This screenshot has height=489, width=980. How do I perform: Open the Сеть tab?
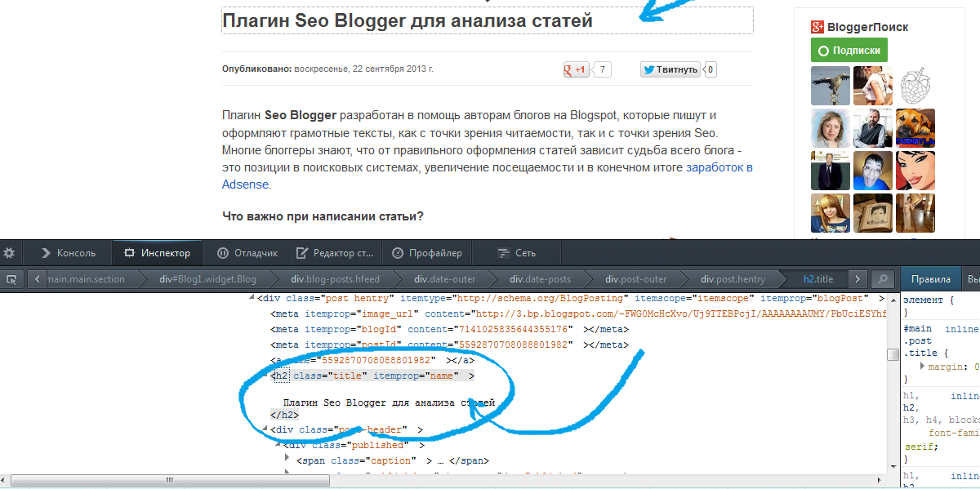click(515, 253)
